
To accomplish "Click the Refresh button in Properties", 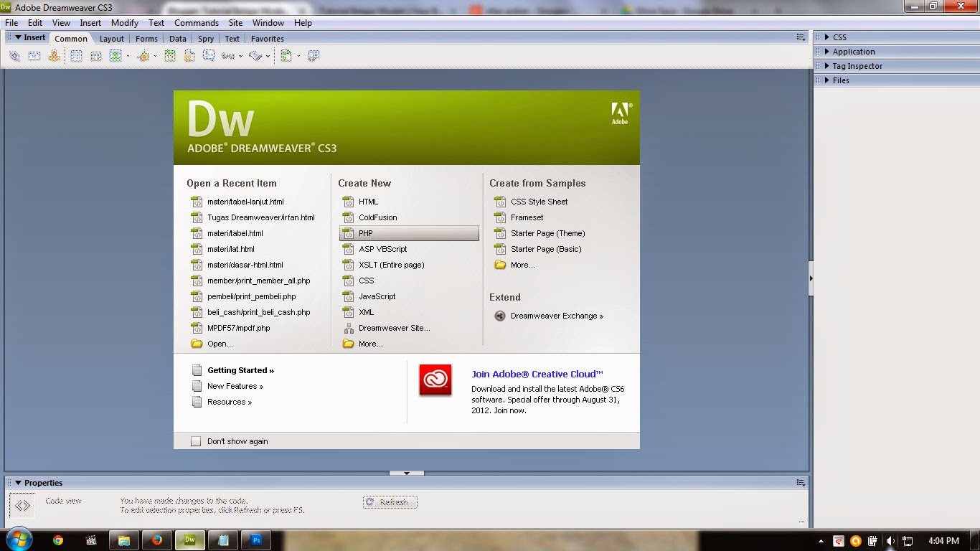I will pyautogui.click(x=390, y=502).
